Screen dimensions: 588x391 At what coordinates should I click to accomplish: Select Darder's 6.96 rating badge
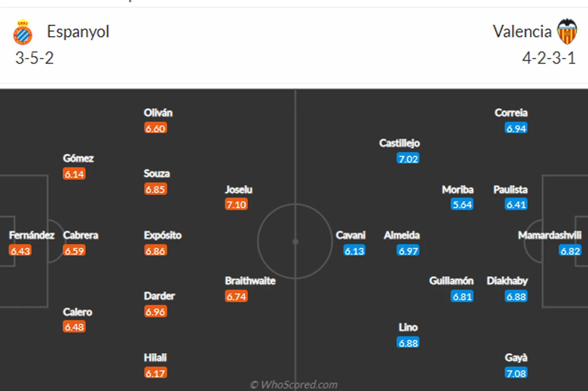pos(155,311)
